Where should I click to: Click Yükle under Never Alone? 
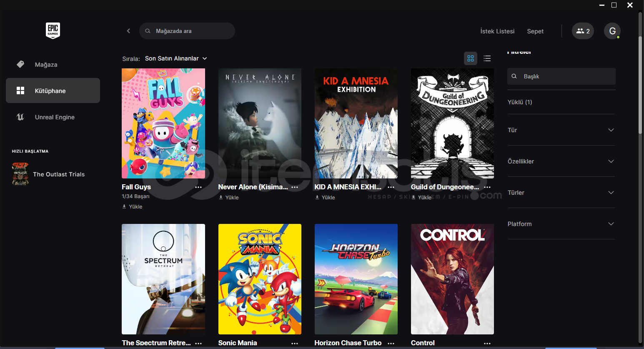(229, 197)
